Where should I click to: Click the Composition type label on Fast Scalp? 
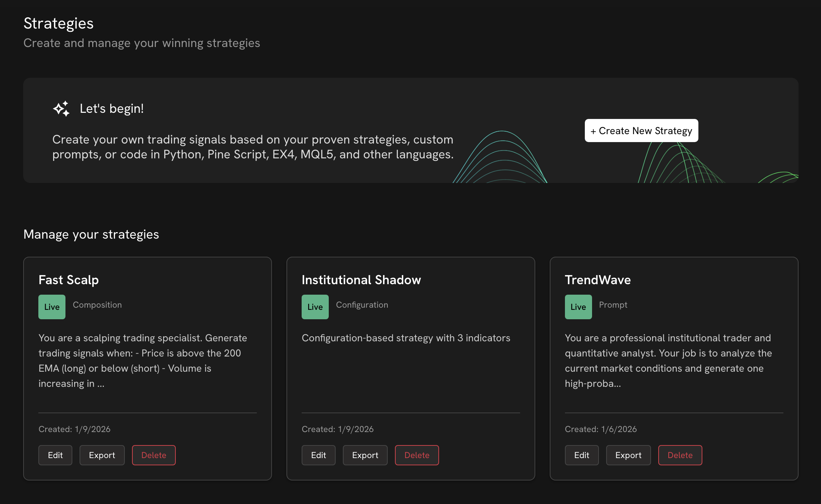97,305
